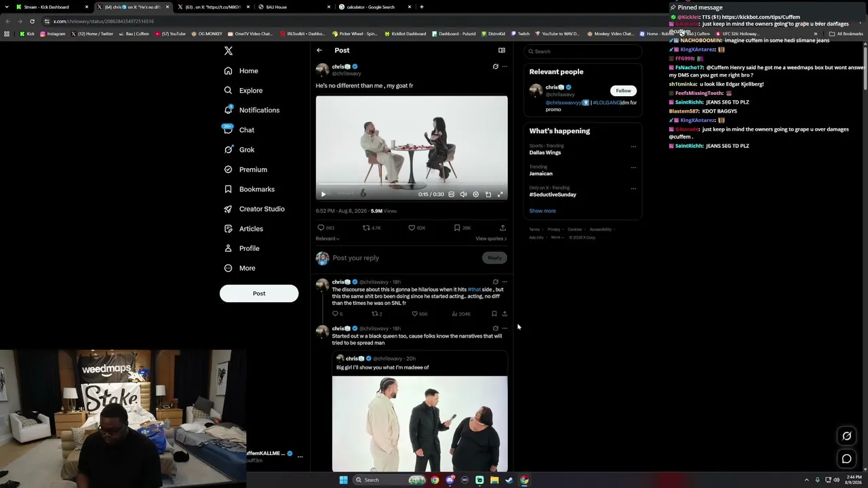This screenshot has height=488, width=868.
Task: Repost the main post with 4.7K reposts
Action: click(x=366, y=228)
